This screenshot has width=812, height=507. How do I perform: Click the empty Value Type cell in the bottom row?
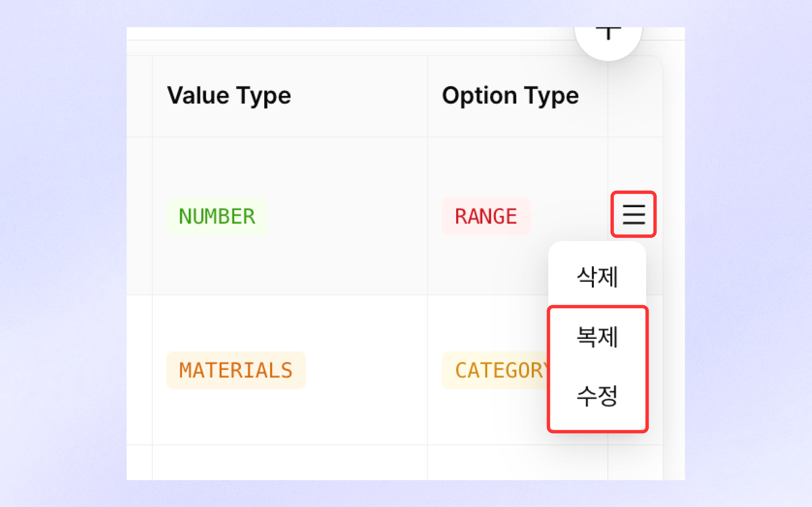tap(290, 462)
